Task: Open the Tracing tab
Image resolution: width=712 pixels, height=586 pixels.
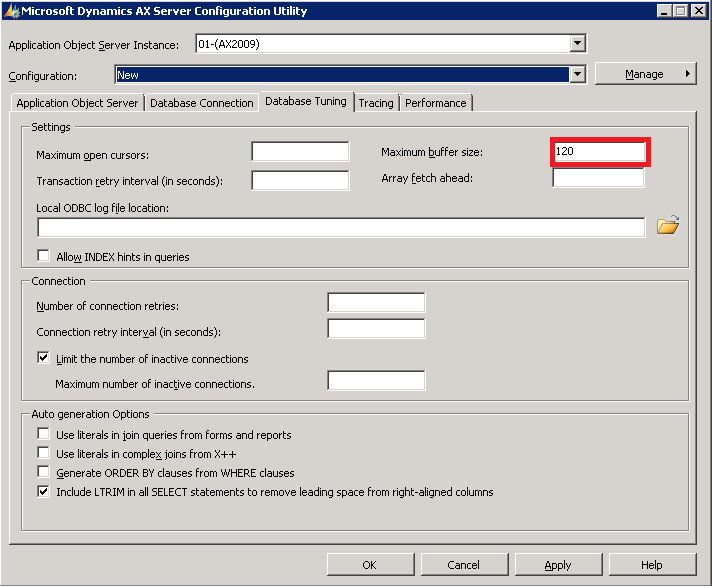Action: [x=376, y=103]
